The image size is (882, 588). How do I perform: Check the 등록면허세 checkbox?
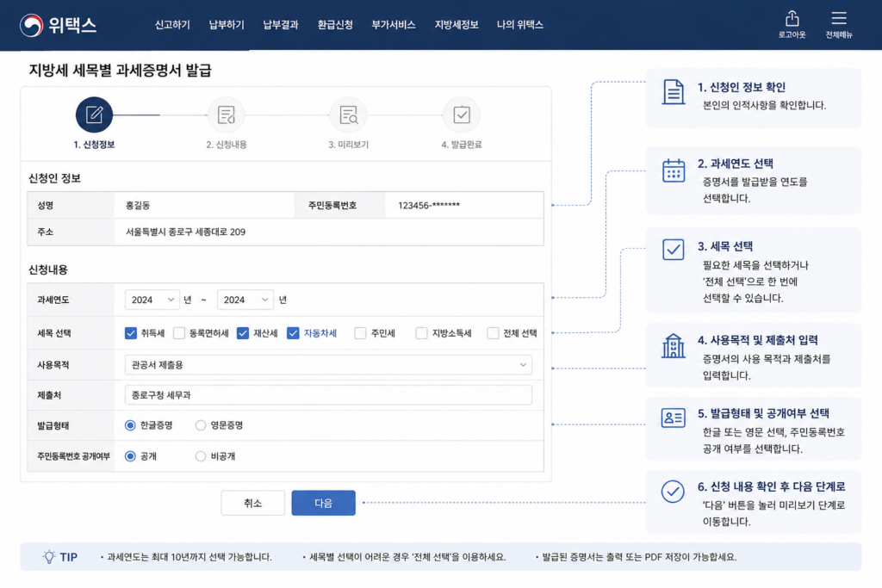point(179,333)
